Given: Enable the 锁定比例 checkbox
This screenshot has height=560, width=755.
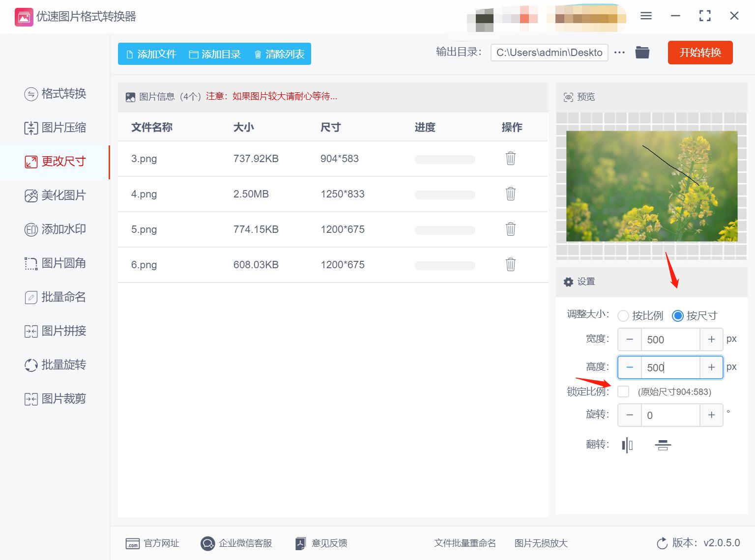Looking at the screenshot, I should (x=623, y=392).
